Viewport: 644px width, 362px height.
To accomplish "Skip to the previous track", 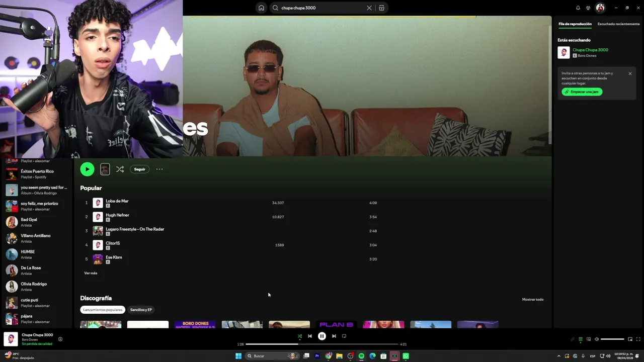I will click(310, 336).
